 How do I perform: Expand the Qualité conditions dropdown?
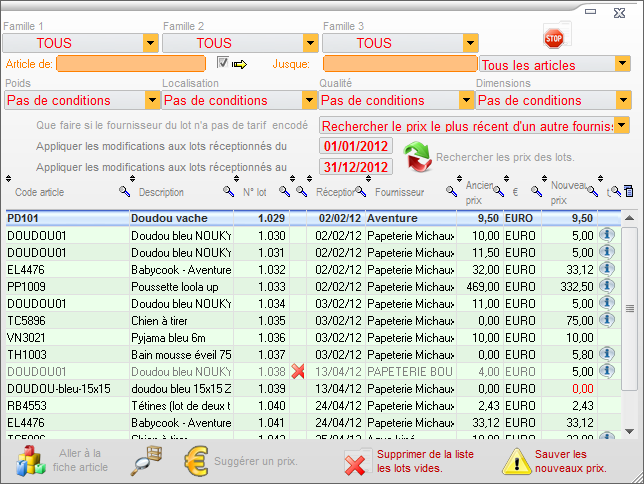tap(465, 100)
